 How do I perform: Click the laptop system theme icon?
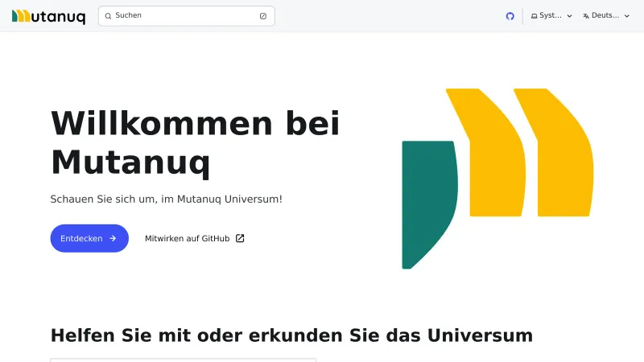click(535, 16)
